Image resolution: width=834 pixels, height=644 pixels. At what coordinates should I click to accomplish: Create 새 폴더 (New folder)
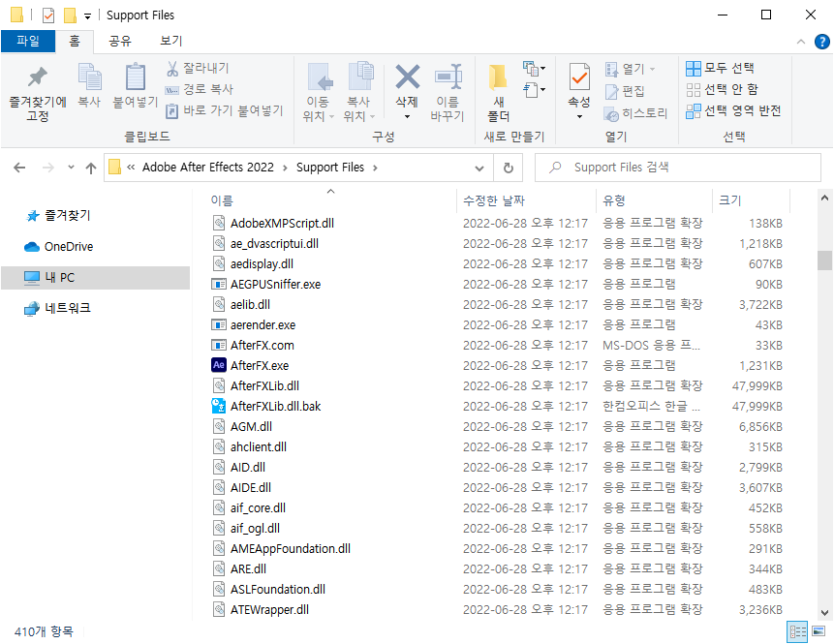click(x=498, y=93)
